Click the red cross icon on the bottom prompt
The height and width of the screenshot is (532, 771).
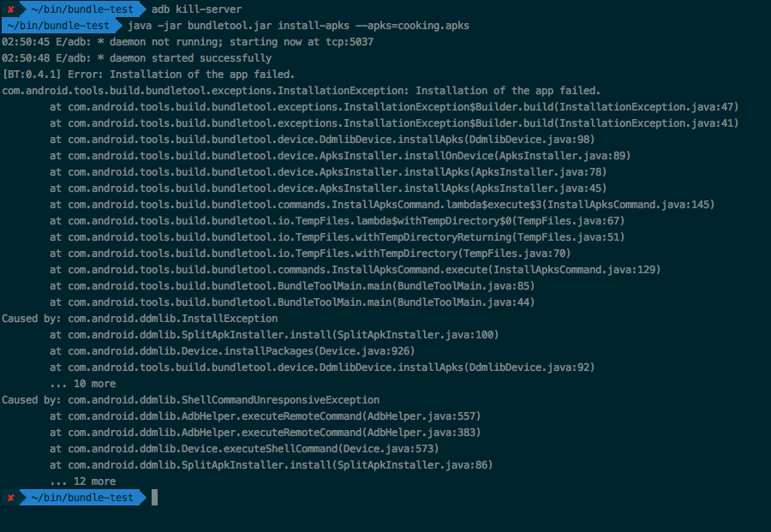click(x=10, y=497)
